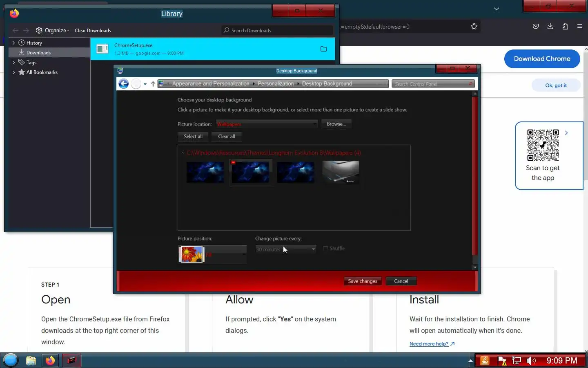Screen dimensions: 588x368
Task: Open Firefox extensions puzzle icon
Action: [x=565, y=27]
